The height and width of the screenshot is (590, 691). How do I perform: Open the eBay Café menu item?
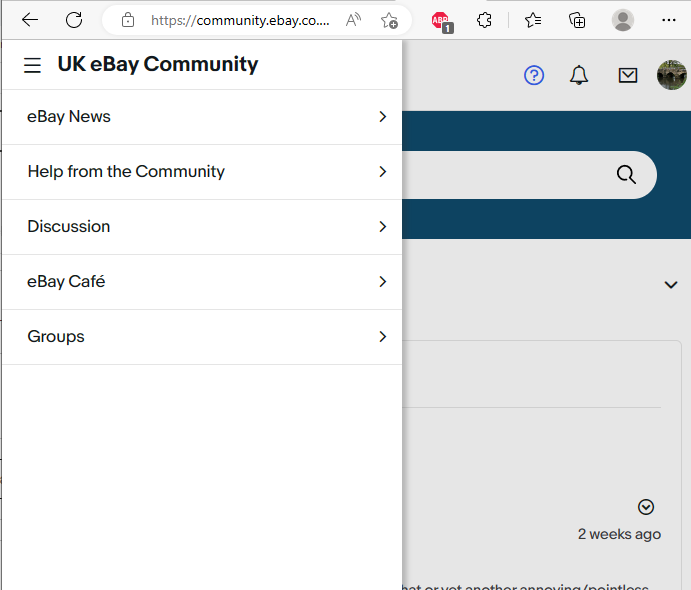tap(202, 282)
